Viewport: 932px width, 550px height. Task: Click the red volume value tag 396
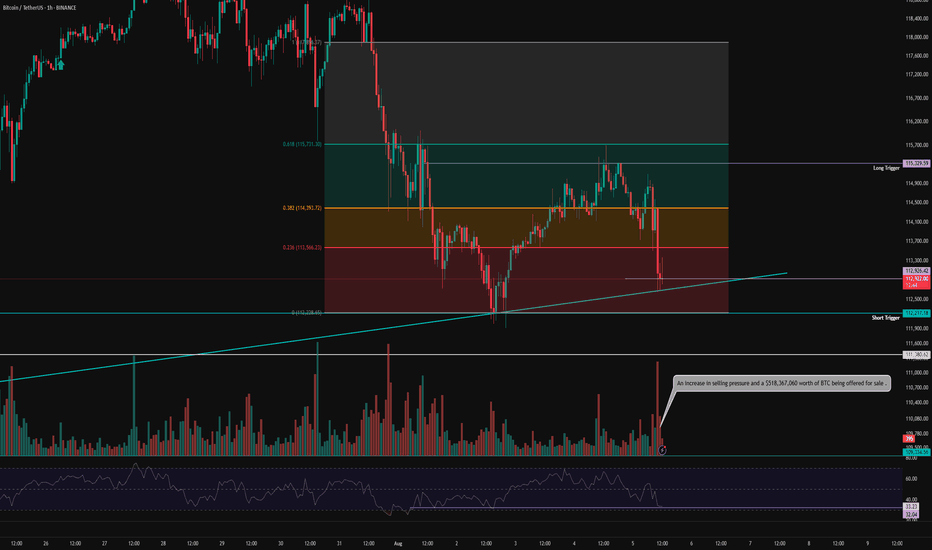pyautogui.click(x=909, y=439)
